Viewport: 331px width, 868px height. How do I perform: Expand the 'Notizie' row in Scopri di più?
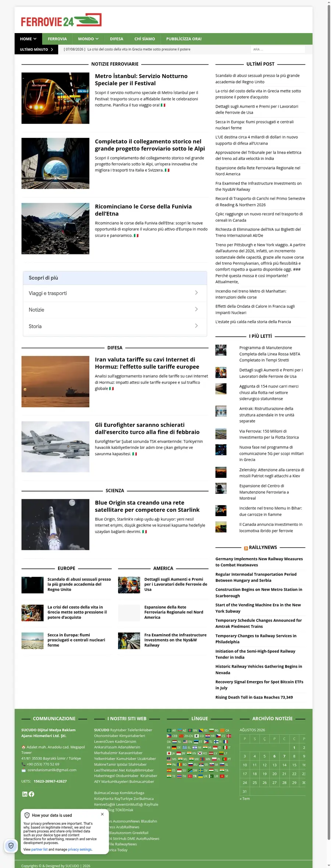(115, 310)
